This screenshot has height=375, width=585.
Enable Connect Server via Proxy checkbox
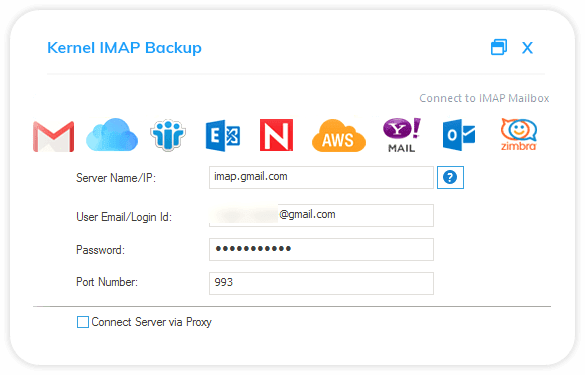tap(83, 322)
